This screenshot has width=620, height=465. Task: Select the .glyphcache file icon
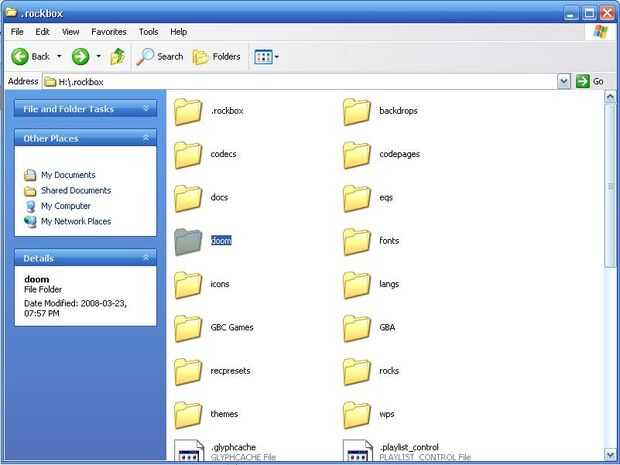coord(188,451)
